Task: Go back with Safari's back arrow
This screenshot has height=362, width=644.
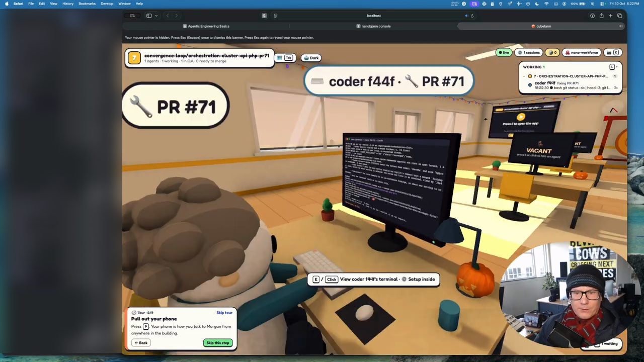Action: pos(168,16)
